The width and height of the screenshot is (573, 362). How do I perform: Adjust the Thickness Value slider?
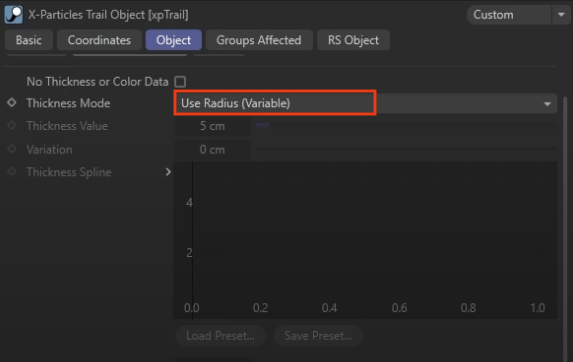[406, 126]
